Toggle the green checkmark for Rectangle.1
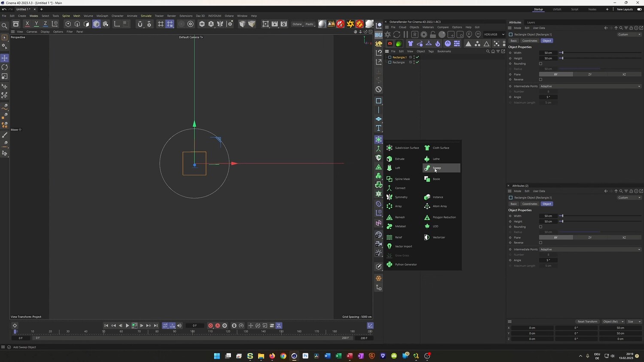The height and width of the screenshot is (362, 644). tap(417, 57)
